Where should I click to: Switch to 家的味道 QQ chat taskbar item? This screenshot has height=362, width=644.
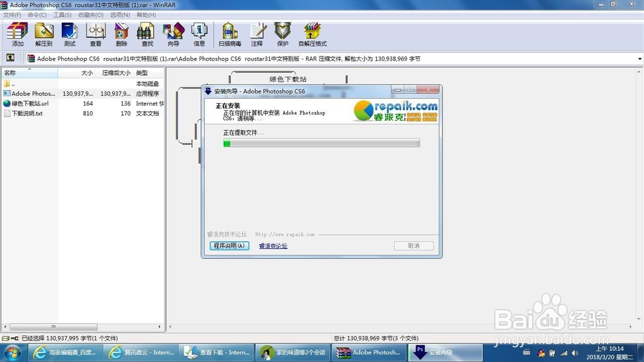tap(293, 352)
